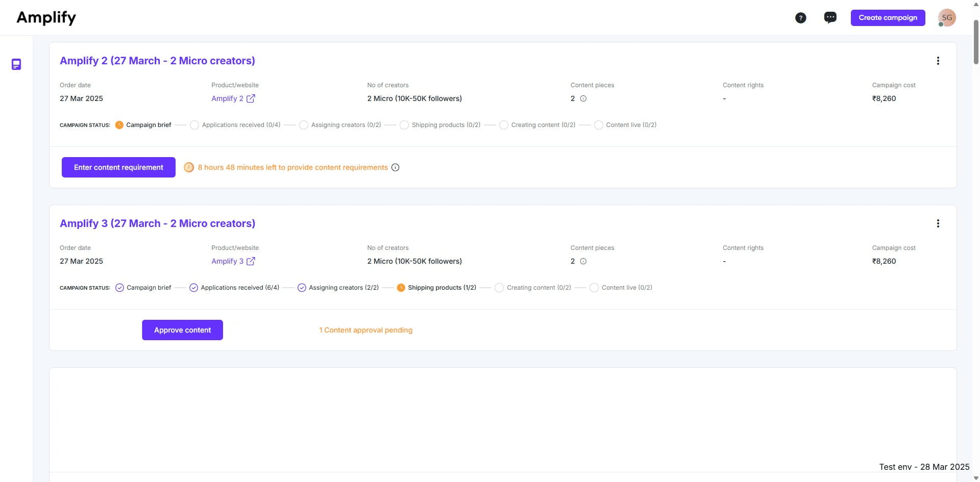Click info icon next to content requirements timer
This screenshot has height=482, width=980.
pyautogui.click(x=396, y=167)
